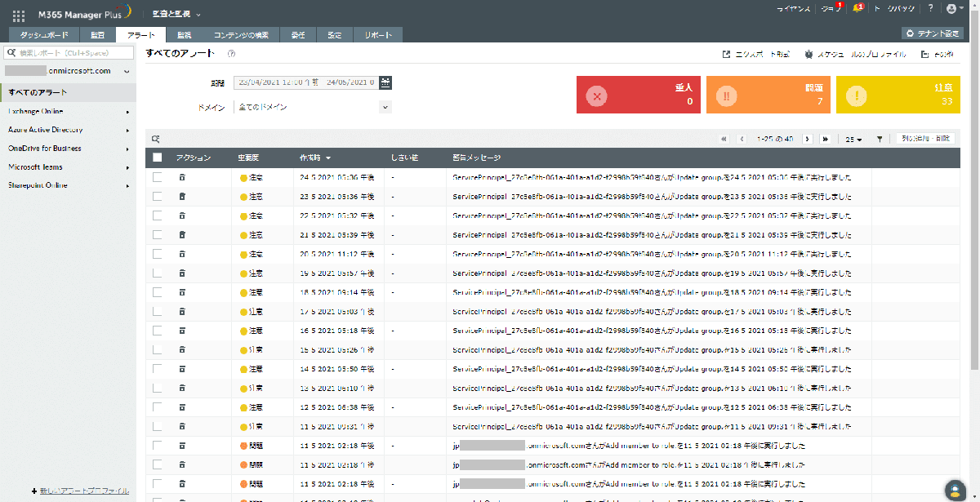The width and height of the screenshot is (980, 502).
Task: Check the box for 23 5 2021 alert
Action: coord(158,196)
